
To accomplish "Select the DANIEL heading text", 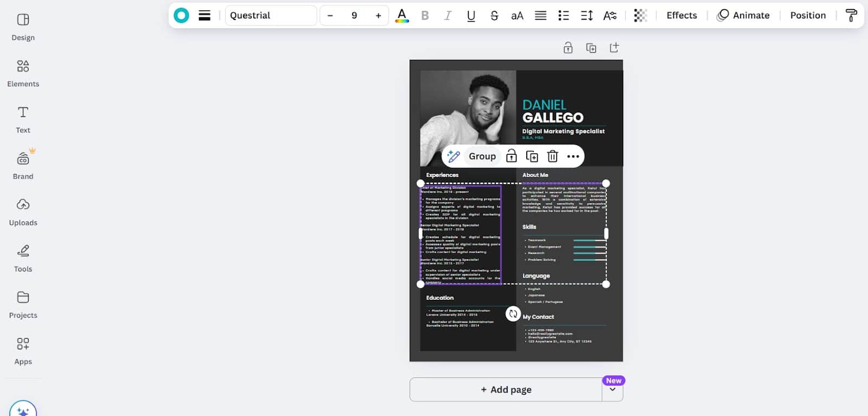I will point(544,105).
